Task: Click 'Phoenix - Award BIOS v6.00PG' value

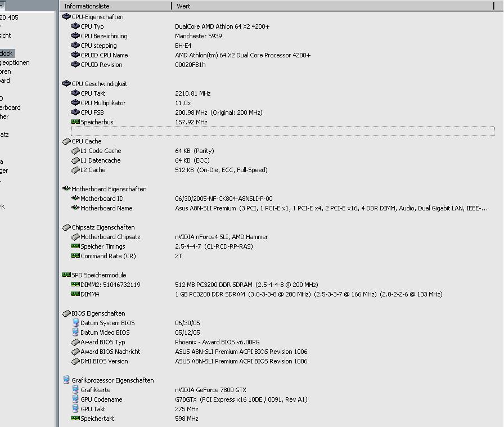Action: point(217,342)
